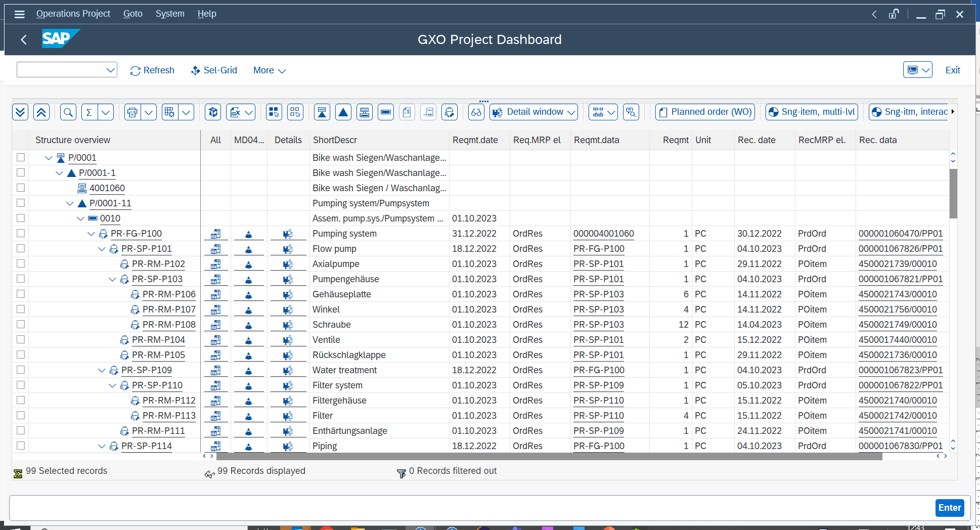Screen dimensions: 980x530
Task: Select the checkbox next to PR-SP-P109
Action: pyautogui.click(x=21, y=370)
